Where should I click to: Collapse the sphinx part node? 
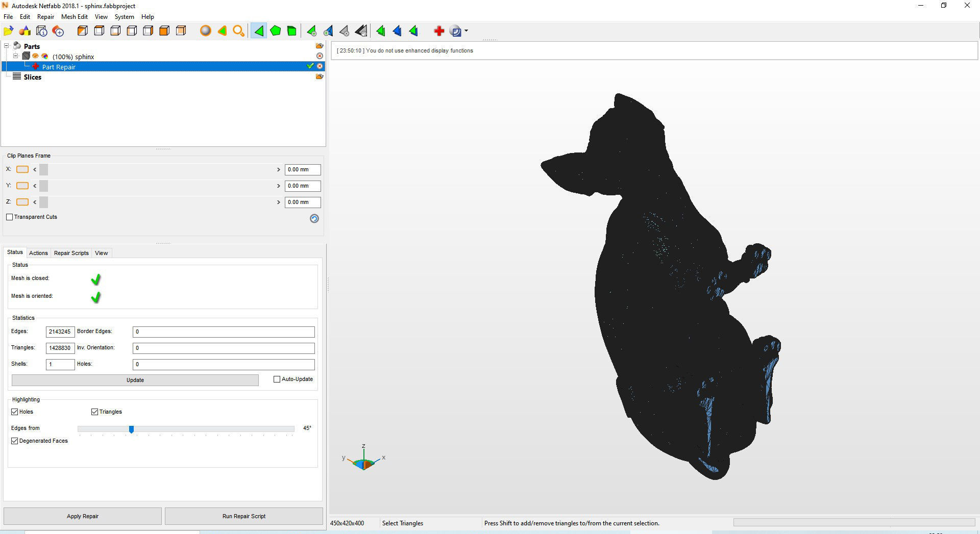coord(15,56)
